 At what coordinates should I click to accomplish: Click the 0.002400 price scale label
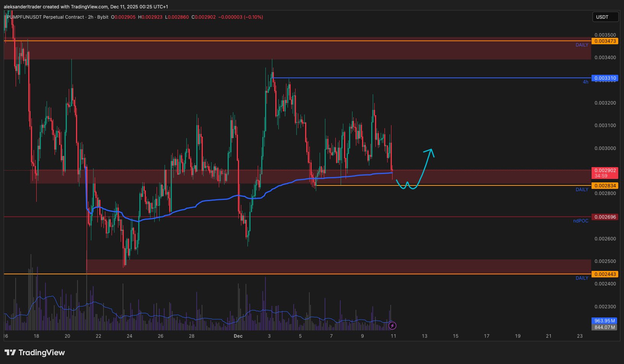coord(605,284)
